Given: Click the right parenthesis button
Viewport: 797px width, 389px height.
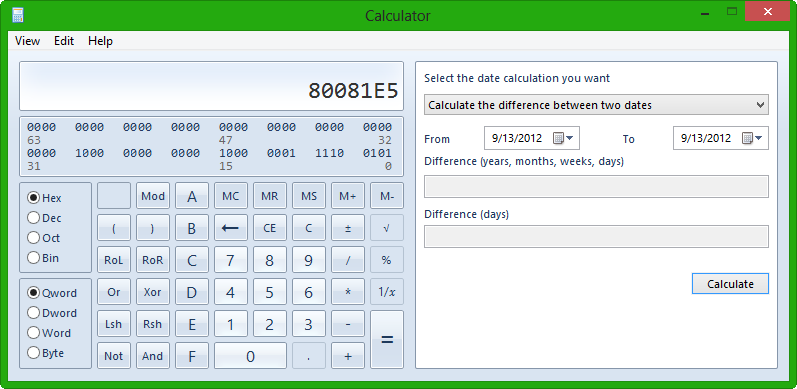Looking at the screenshot, I should [x=152, y=228].
